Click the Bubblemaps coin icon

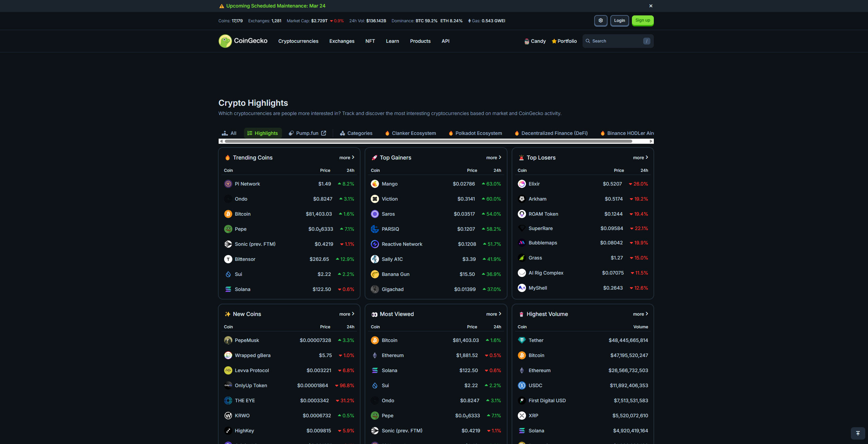[522, 243]
